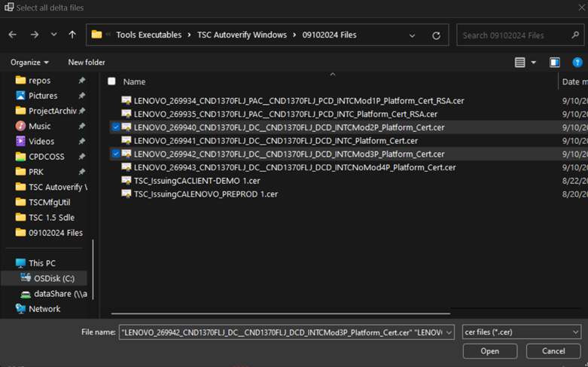
Task: Close the Select all delta files dialog
Action: coord(582,8)
